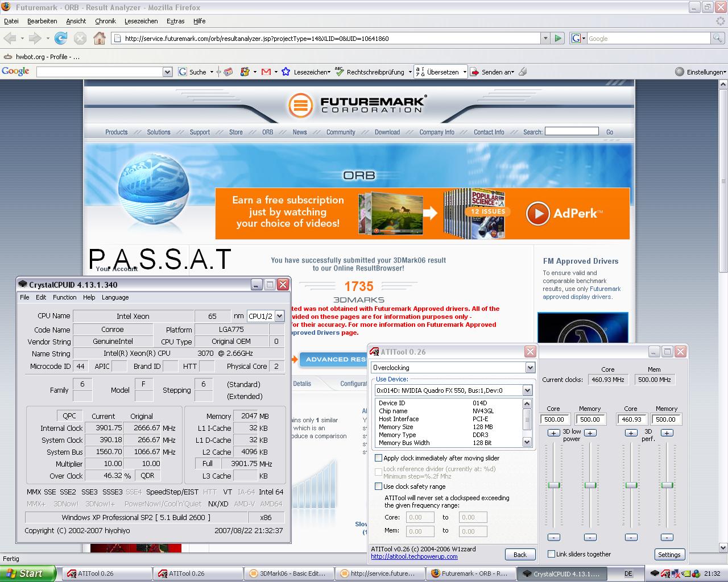Open the back-history dropdown arrow
Screen dimensions: 728x582
(x=22, y=38)
